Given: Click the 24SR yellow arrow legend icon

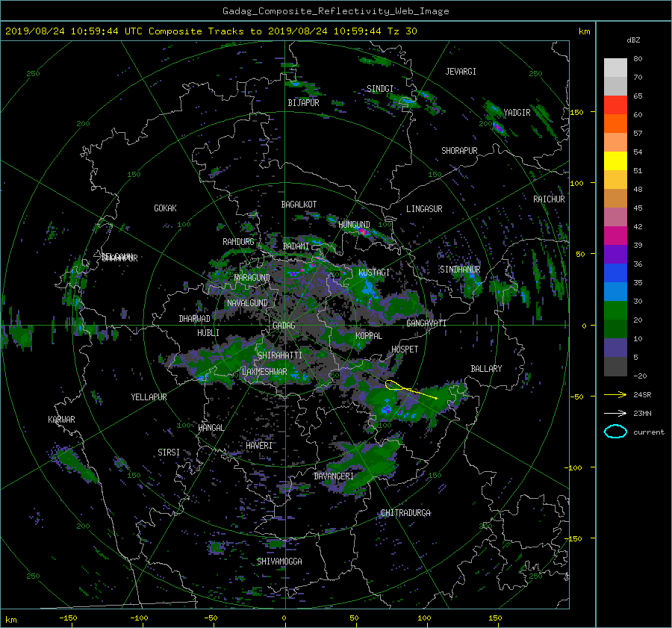Looking at the screenshot, I should click(615, 395).
